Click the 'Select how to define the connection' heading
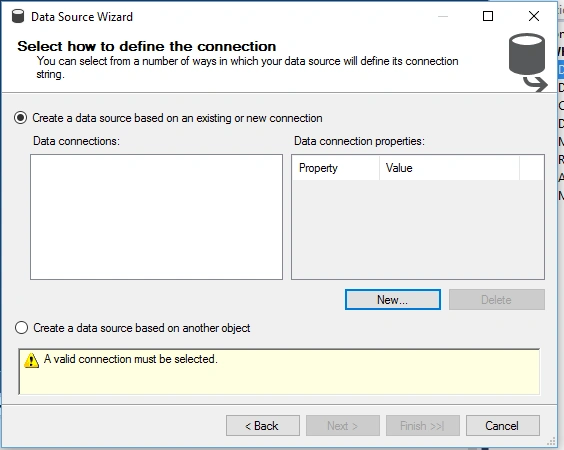The height and width of the screenshot is (450, 564). click(x=147, y=46)
